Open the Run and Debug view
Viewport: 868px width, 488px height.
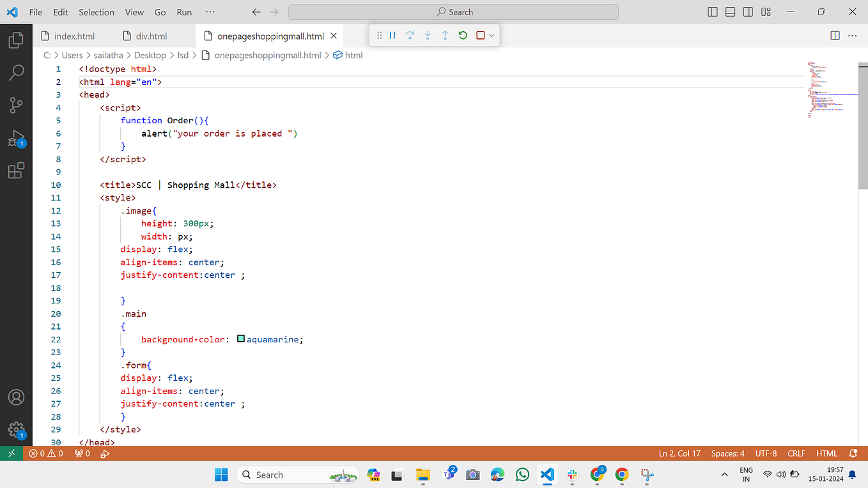coord(16,137)
